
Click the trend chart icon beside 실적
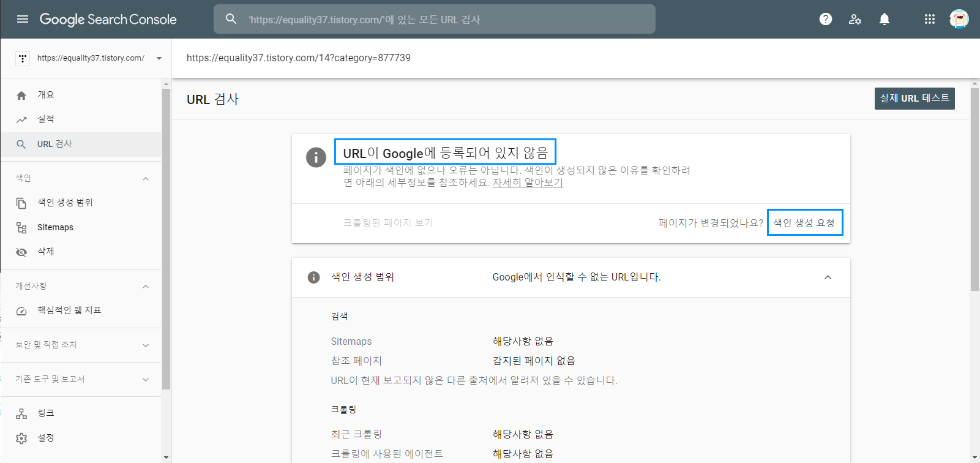coord(21,119)
